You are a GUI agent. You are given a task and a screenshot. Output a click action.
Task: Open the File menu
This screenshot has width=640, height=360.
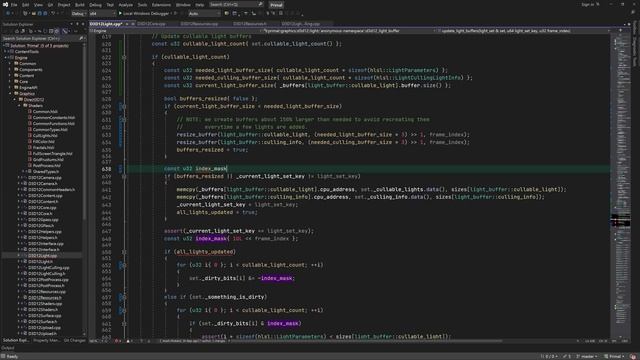tap(14, 5)
